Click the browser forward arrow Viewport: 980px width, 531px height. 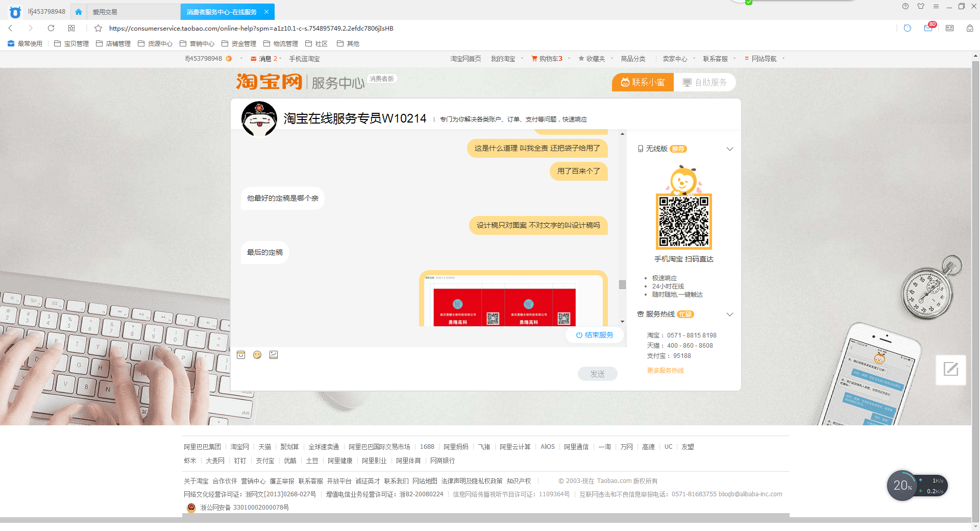[31, 28]
